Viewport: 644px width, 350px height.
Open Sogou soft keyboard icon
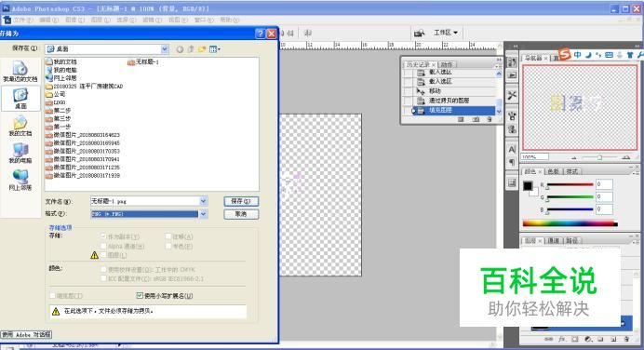click(609, 55)
